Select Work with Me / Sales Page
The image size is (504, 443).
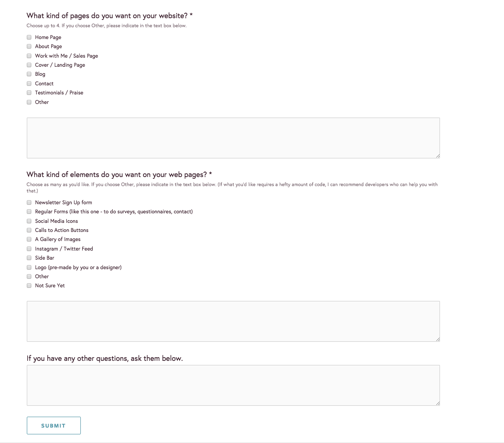pos(29,56)
